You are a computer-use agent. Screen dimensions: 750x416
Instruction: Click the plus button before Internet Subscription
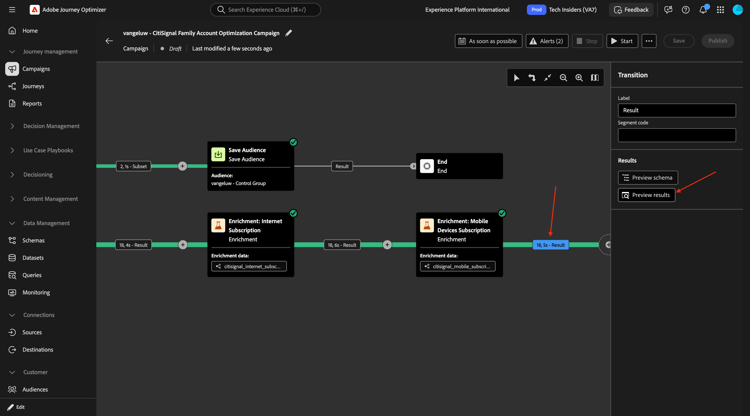click(183, 245)
